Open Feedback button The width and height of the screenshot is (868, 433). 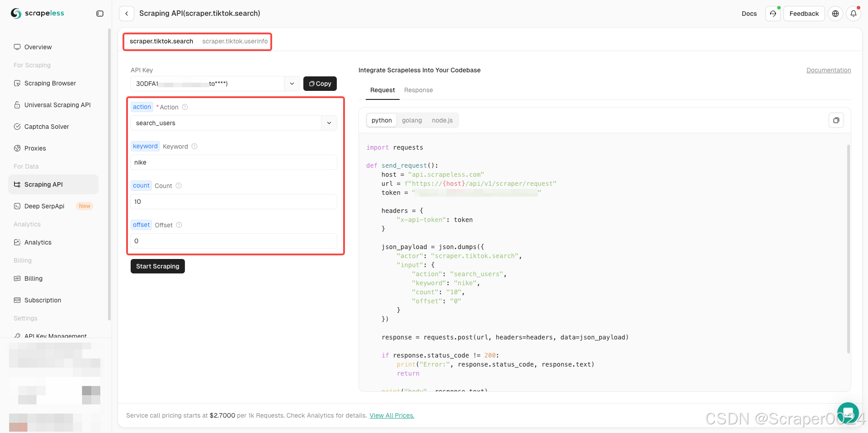point(804,14)
